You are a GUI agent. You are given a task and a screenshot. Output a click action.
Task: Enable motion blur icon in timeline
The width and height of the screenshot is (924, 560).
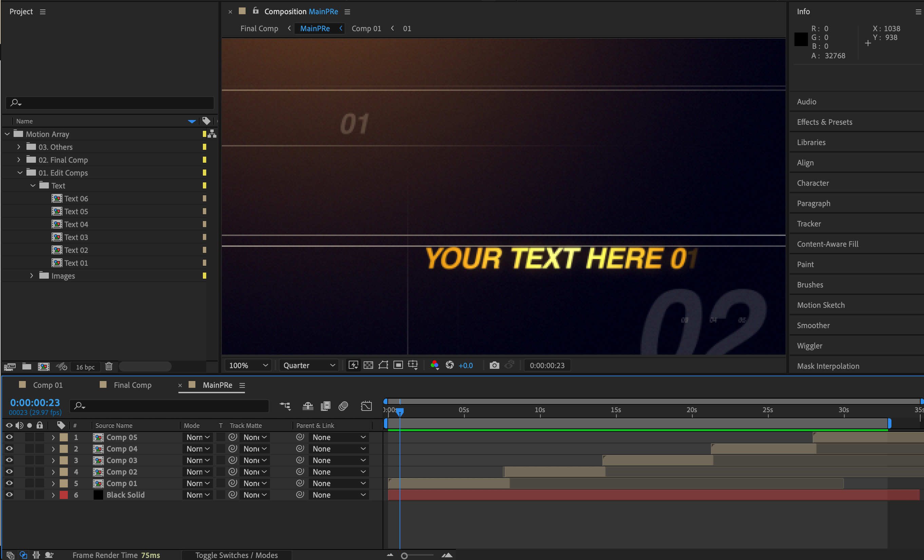tap(343, 406)
